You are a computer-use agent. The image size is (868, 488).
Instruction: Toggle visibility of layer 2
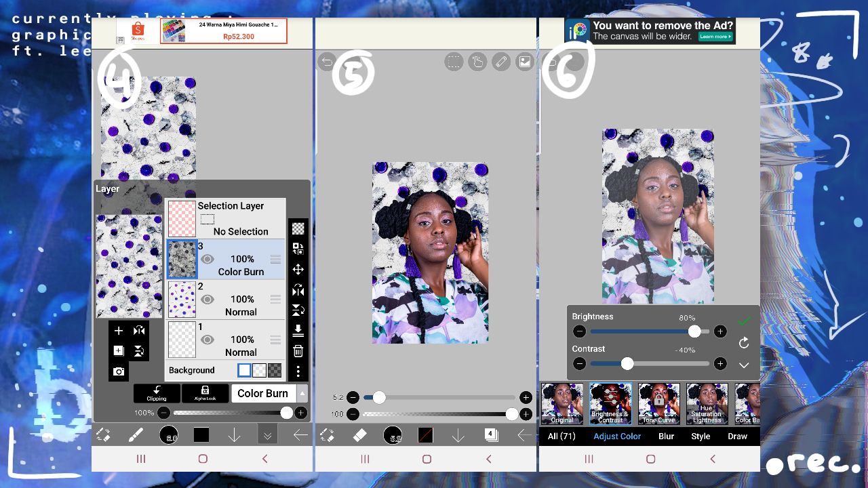(x=208, y=299)
